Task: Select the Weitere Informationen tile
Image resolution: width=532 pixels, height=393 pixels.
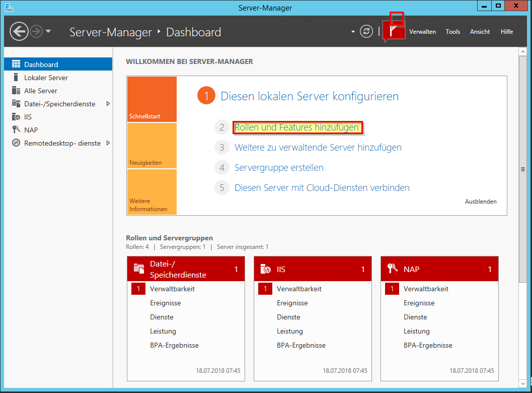Action: click(x=152, y=192)
